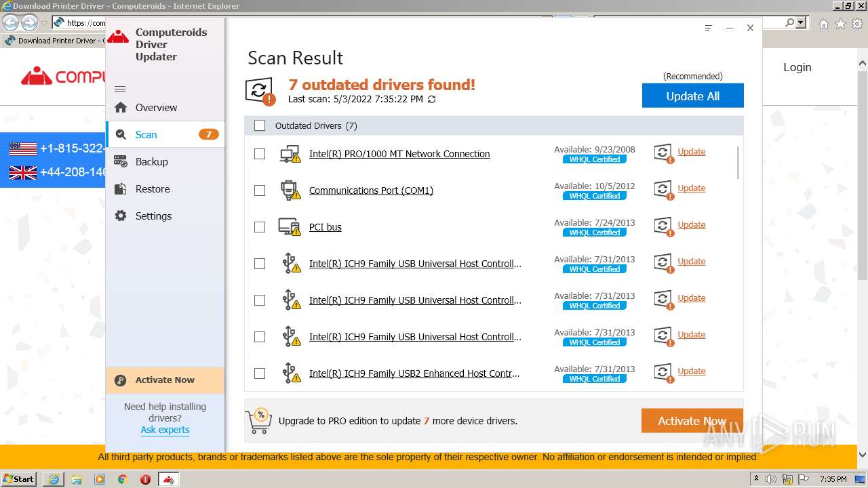Click the orange 7 badge on Scan
Image resolution: width=868 pixels, height=488 pixels.
[x=208, y=134]
